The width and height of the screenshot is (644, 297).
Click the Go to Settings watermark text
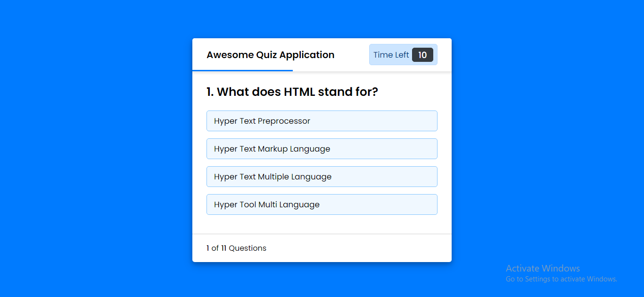(561, 279)
